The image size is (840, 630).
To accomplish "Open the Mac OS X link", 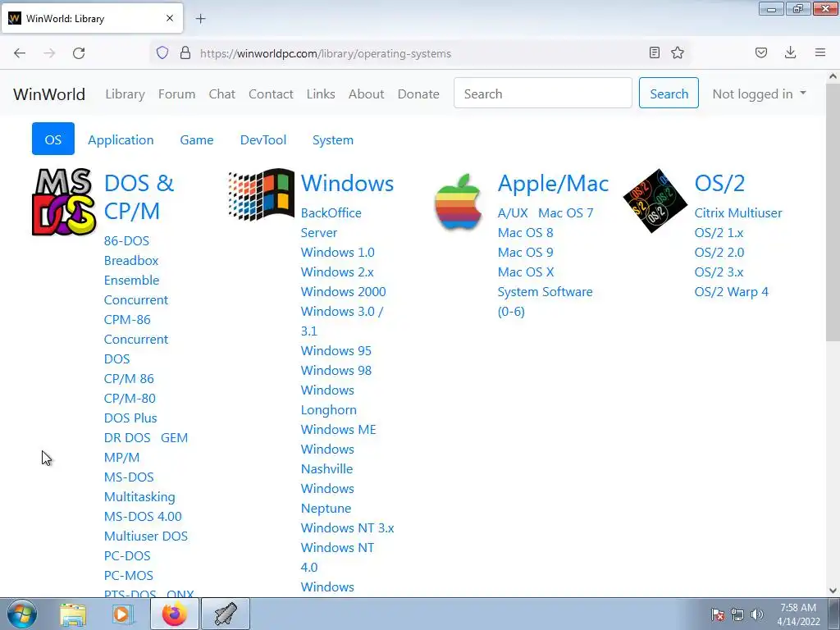I will click(x=526, y=272).
